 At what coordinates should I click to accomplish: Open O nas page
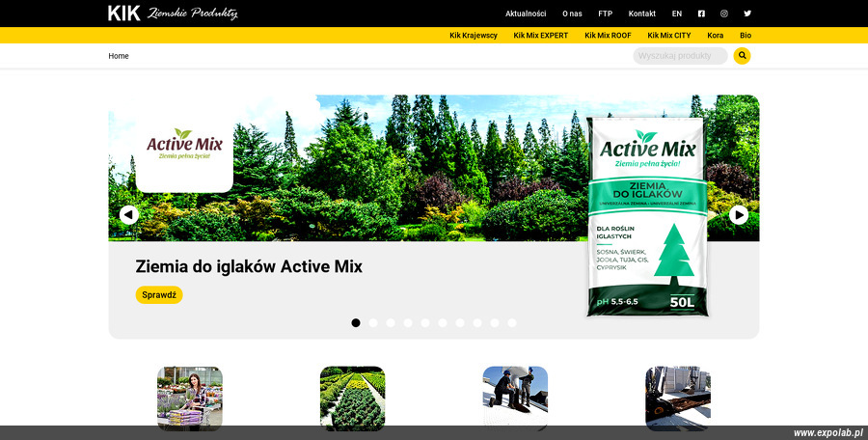(x=572, y=14)
